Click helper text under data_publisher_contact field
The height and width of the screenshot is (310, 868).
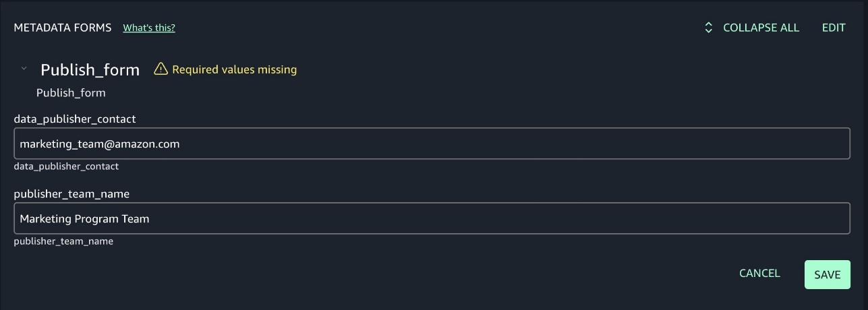click(66, 166)
